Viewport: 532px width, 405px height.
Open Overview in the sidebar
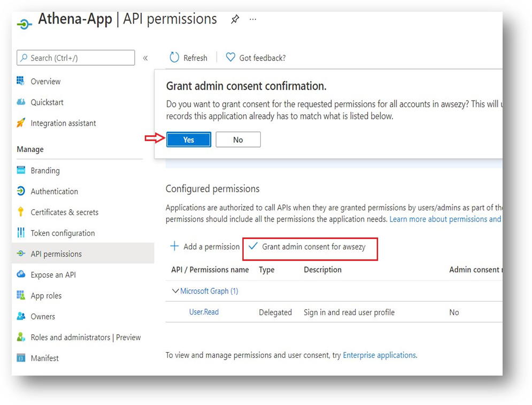coord(45,81)
